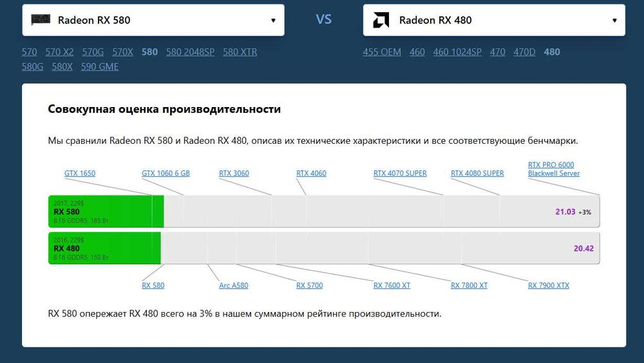Open the 570 variant link

coord(29,52)
